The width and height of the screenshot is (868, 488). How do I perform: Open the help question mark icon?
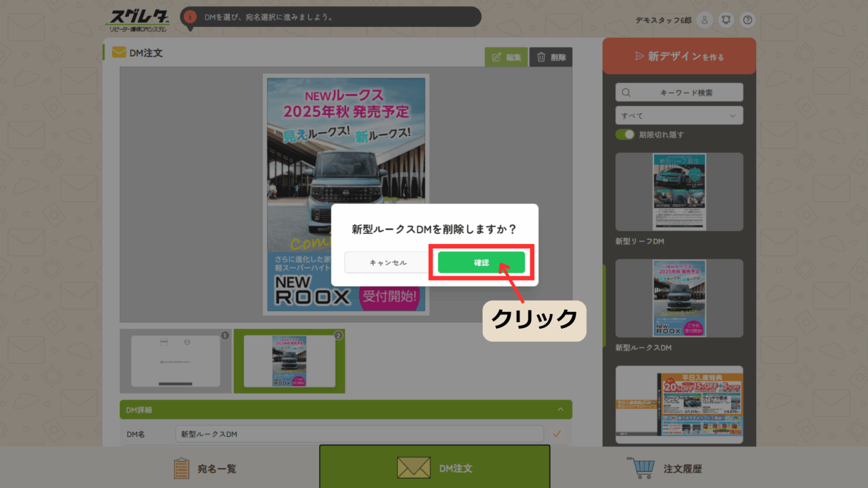[x=748, y=20]
